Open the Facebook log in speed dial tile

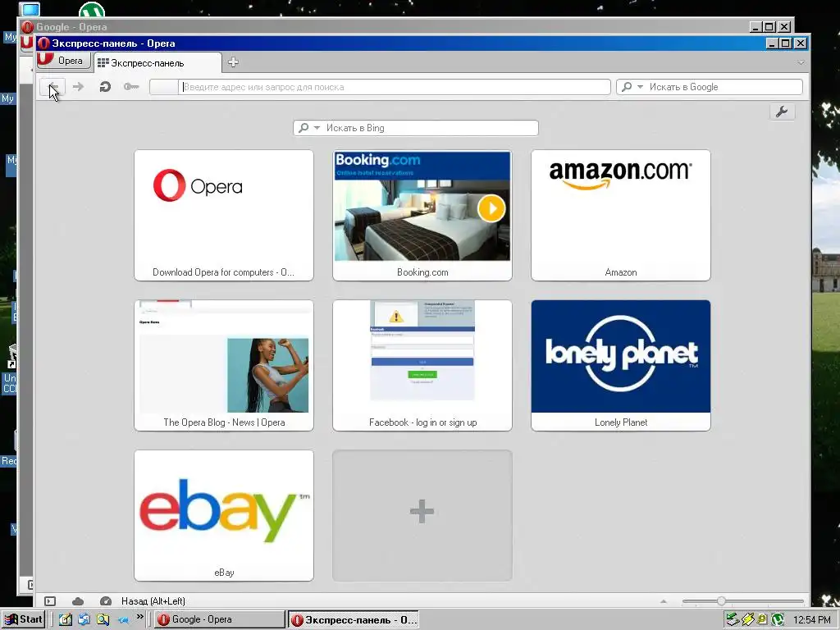pyautogui.click(x=422, y=365)
